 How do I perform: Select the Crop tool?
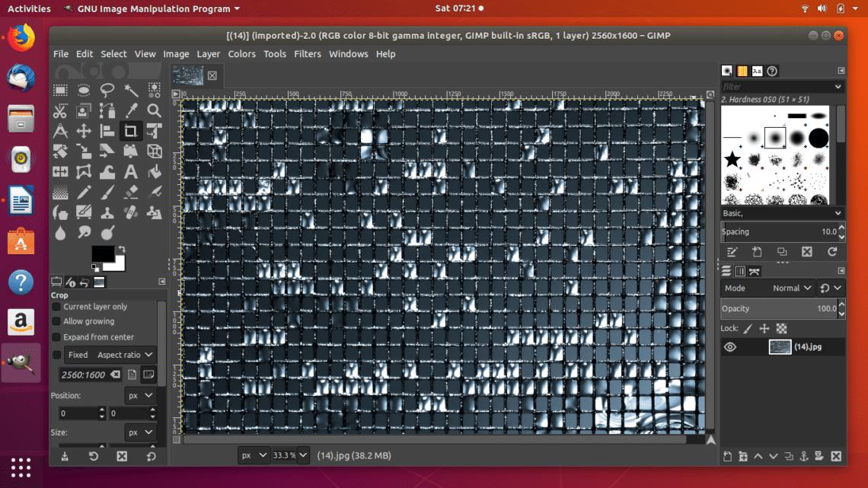131,131
